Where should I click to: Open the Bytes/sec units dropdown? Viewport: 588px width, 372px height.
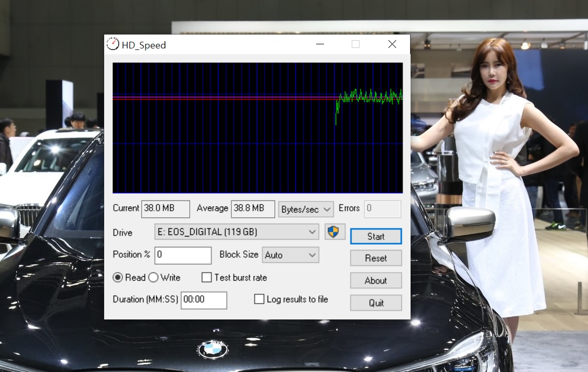306,209
